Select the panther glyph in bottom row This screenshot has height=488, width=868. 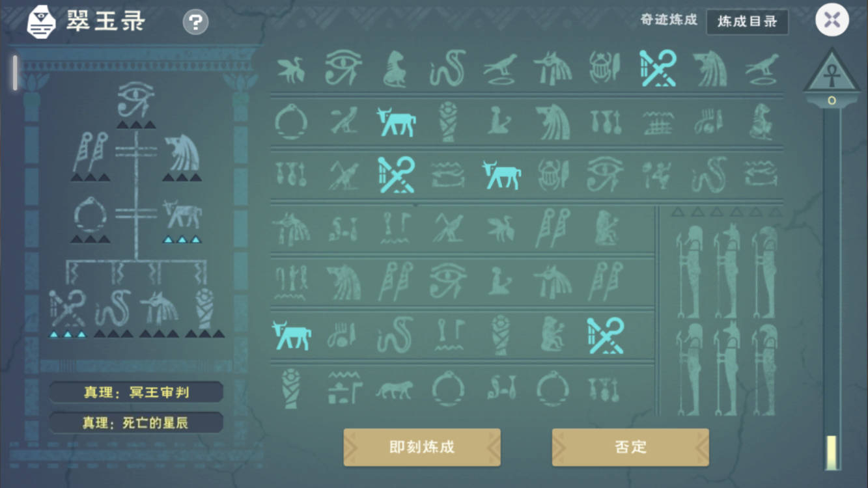tap(394, 390)
